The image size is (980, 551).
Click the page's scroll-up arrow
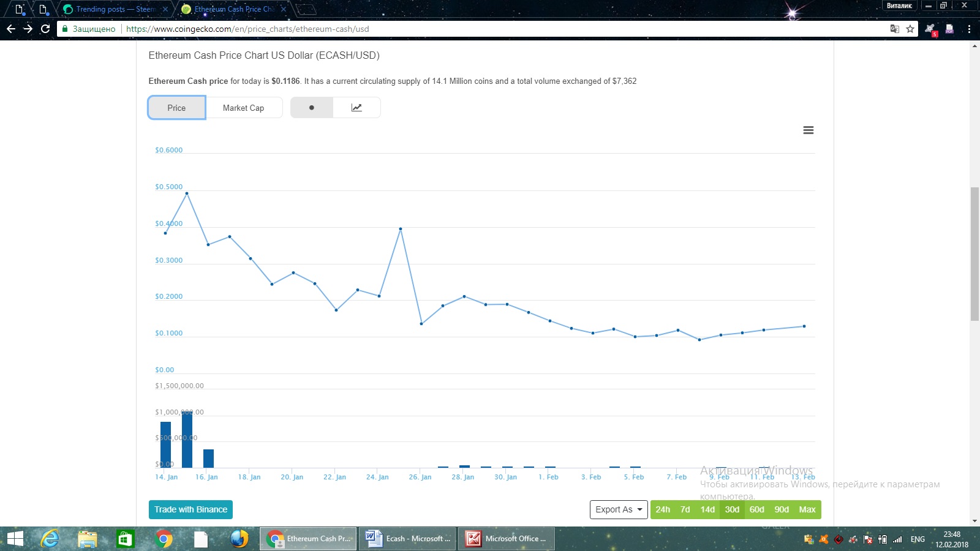tap(974, 46)
